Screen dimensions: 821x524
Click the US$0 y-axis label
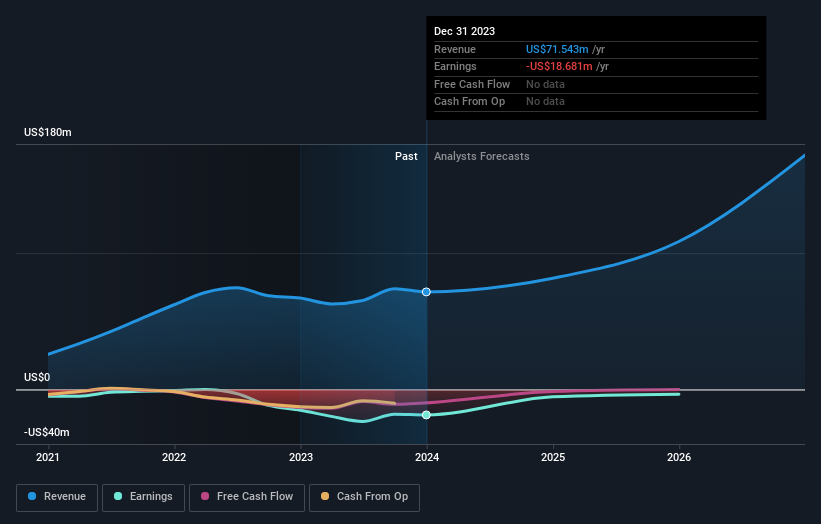click(37, 377)
